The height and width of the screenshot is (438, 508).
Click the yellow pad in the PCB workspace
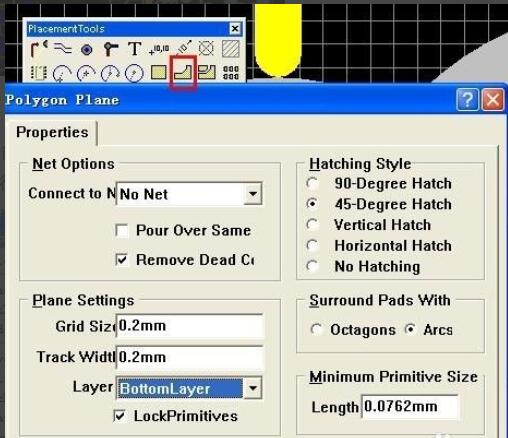pos(278,40)
